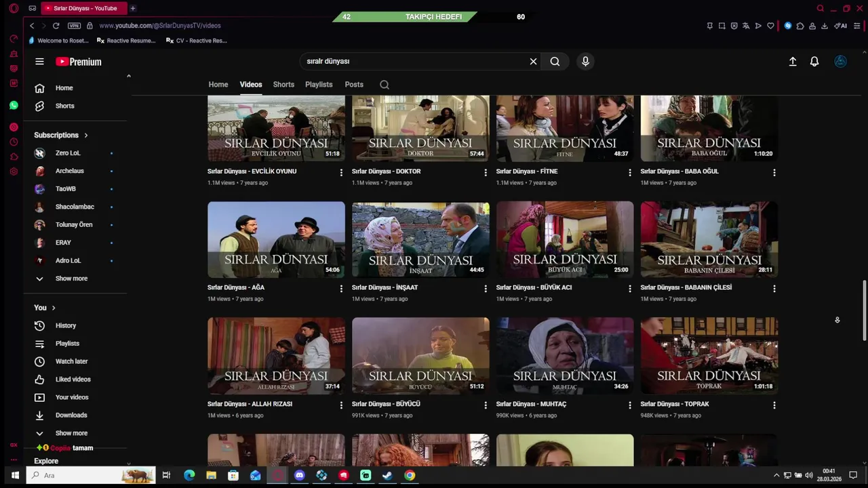Screen dimensions: 868x488
Task: Open options menu for FİTNE video
Action: pyautogui.click(x=630, y=173)
